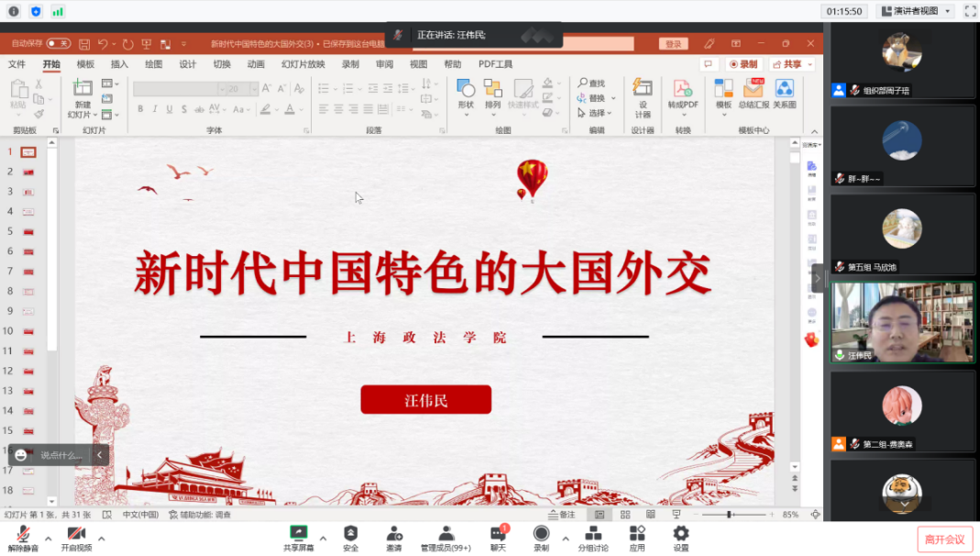Click the 登录 sign-in button

tap(674, 44)
